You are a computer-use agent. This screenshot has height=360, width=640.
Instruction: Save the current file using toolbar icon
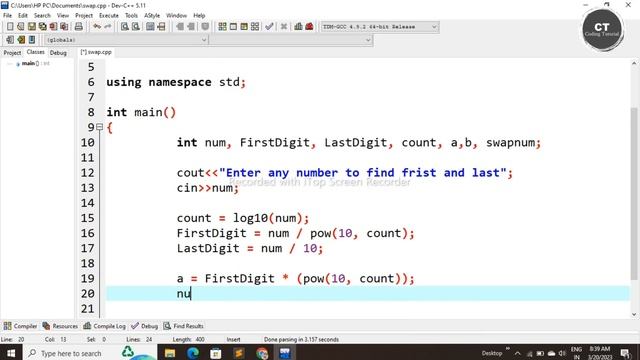coord(32,27)
